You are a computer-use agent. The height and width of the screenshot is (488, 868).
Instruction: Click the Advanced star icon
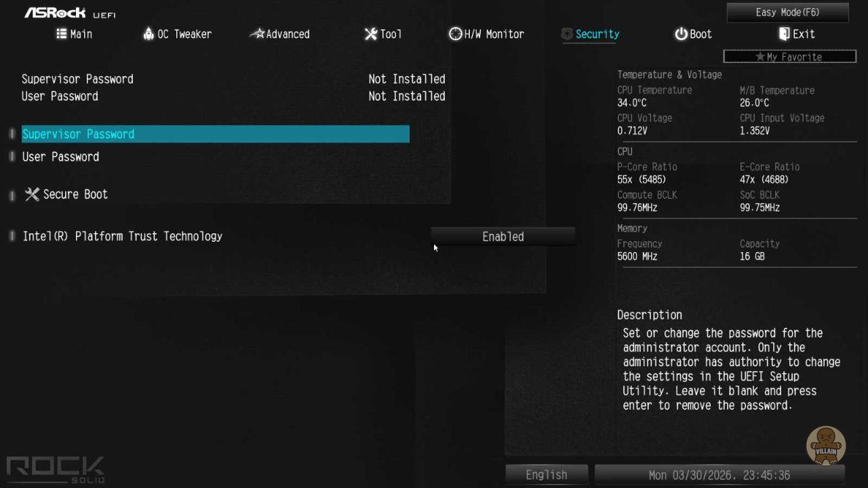point(257,34)
